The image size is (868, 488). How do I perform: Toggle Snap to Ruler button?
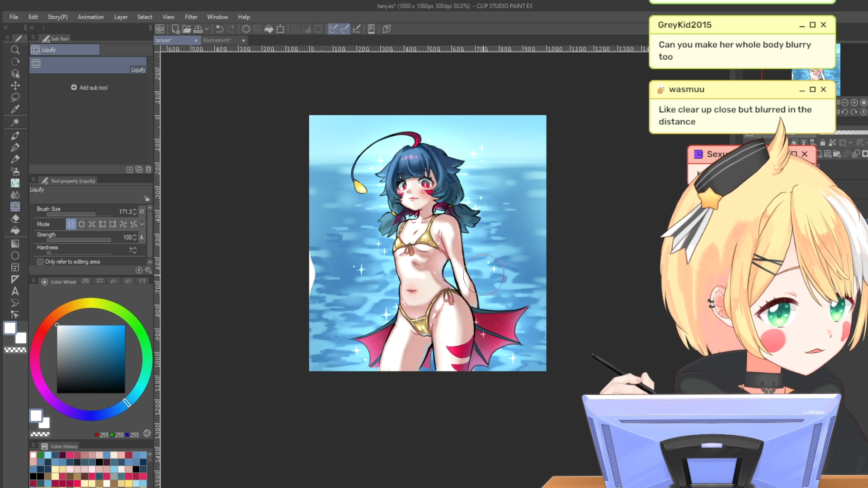coord(333,29)
